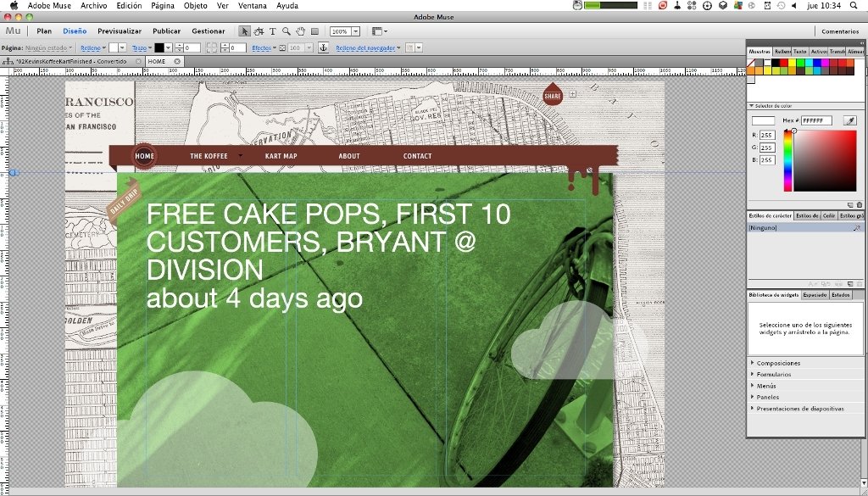868x496 pixels.
Task: Open Spotlight search in menu bar
Action: coord(853,6)
